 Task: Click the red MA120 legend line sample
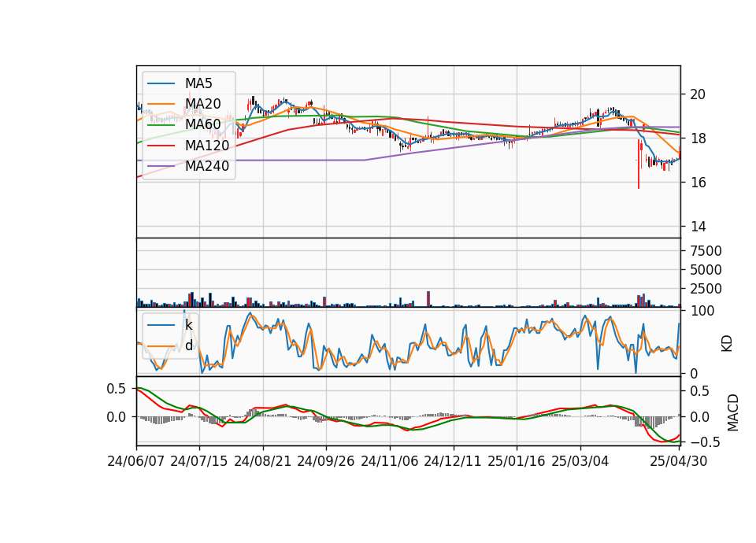(161, 146)
